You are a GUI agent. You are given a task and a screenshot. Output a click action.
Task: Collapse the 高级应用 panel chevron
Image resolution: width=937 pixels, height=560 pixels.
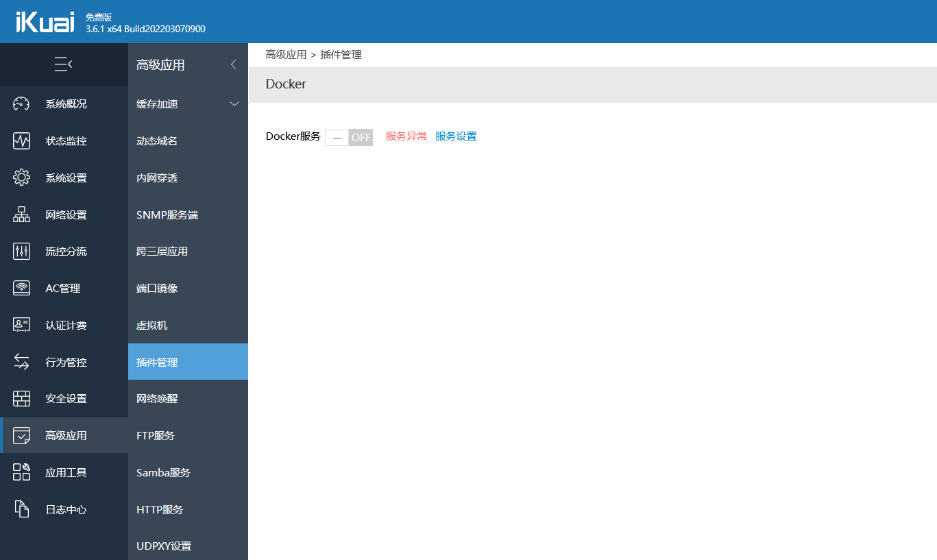[x=233, y=64]
